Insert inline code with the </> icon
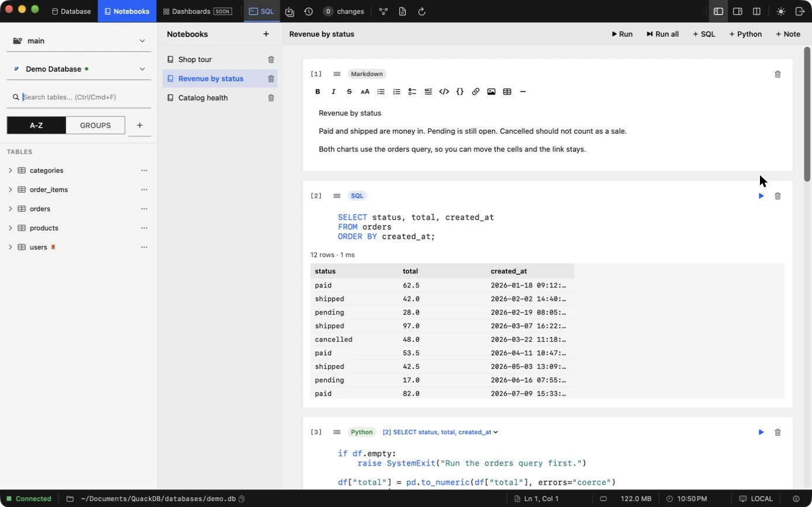This screenshot has width=812, height=507. 444,92
